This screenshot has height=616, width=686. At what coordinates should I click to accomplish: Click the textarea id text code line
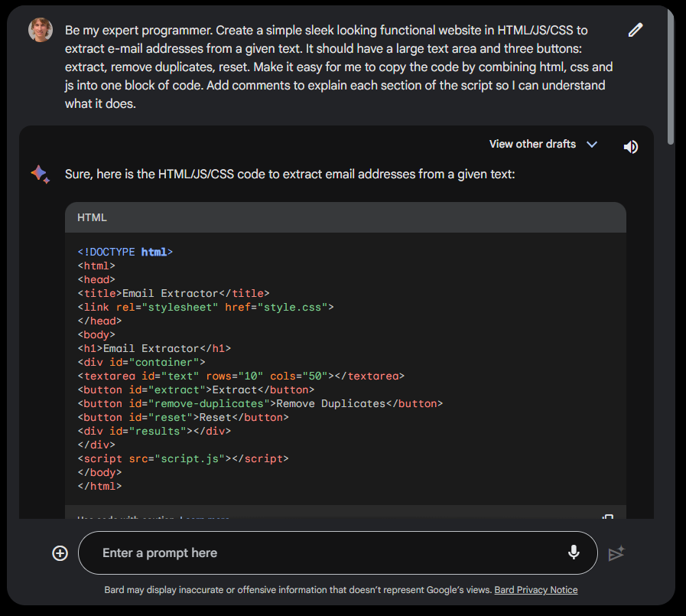[241, 376]
